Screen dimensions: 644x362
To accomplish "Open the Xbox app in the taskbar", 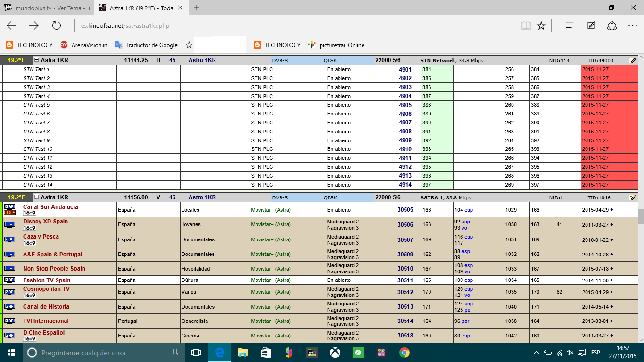I will click(x=335, y=353).
